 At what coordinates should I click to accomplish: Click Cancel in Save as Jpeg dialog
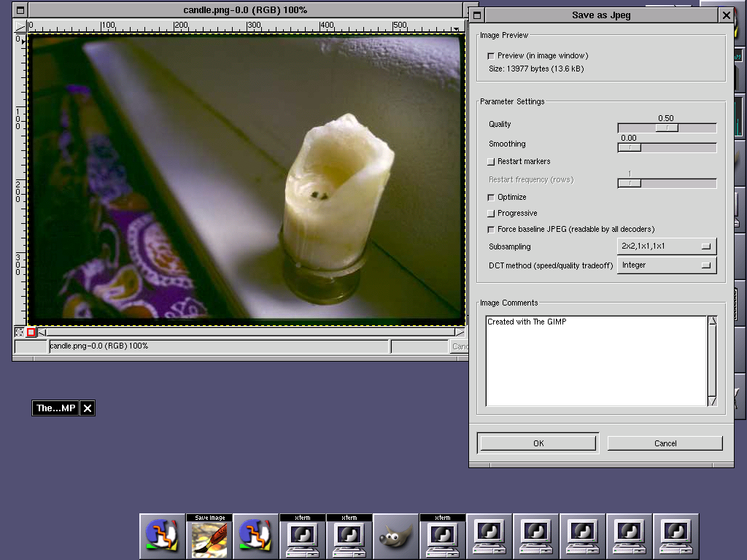[x=665, y=443]
